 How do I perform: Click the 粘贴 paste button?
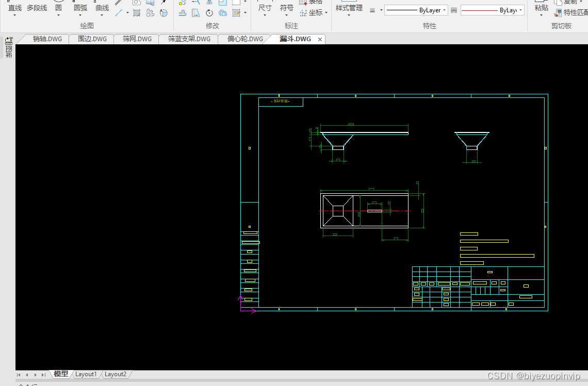[541, 8]
